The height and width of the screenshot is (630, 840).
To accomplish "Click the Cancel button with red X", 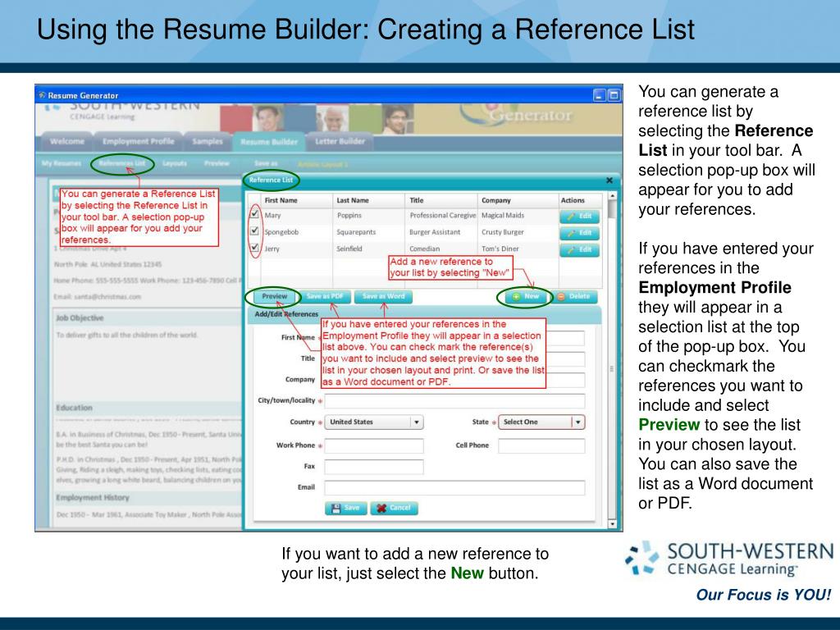I will (394, 508).
